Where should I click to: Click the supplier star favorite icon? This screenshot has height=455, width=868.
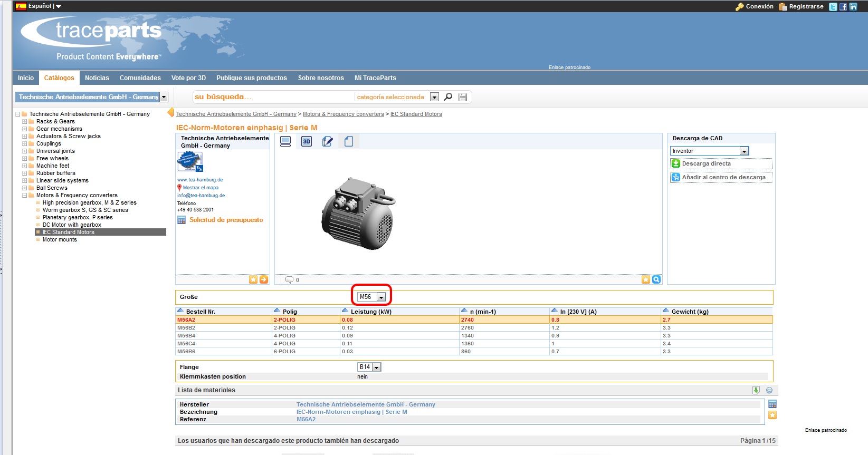click(253, 279)
